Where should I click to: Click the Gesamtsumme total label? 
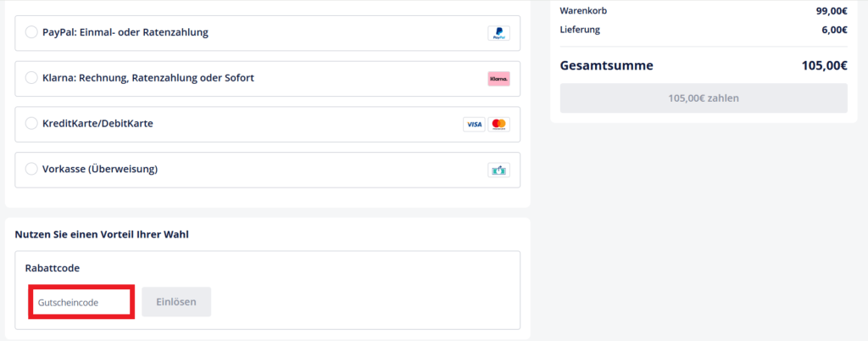point(606,65)
